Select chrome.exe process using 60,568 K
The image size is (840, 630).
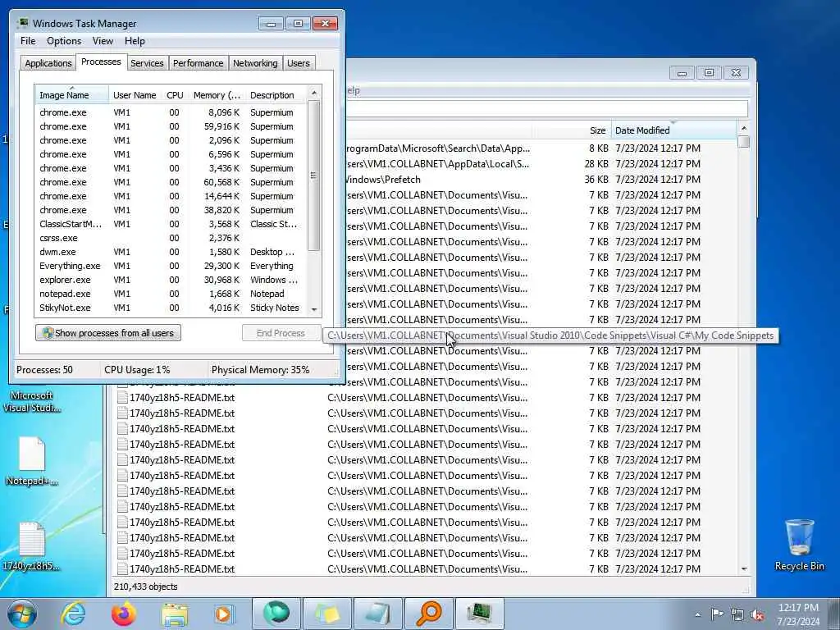click(x=171, y=182)
